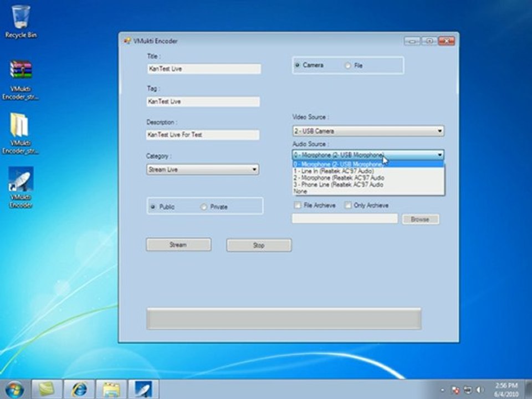Click the Tag input field
Viewport: 532px width, 399px height.
203,101
